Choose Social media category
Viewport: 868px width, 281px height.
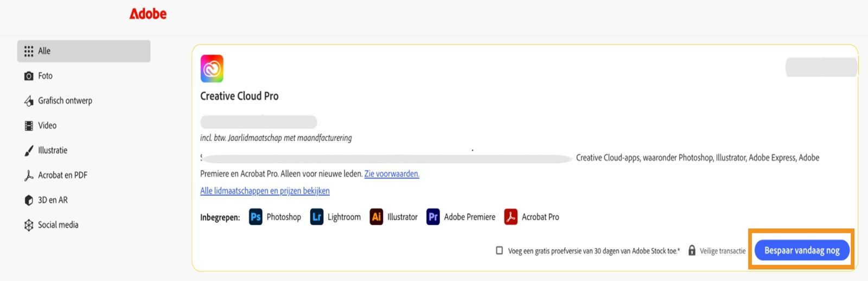pyautogui.click(x=51, y=225)
